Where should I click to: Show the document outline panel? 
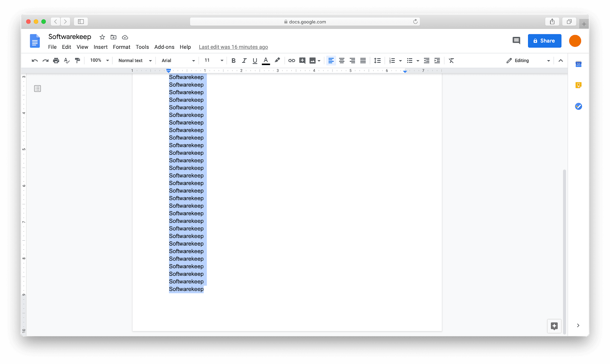(37, 89)
